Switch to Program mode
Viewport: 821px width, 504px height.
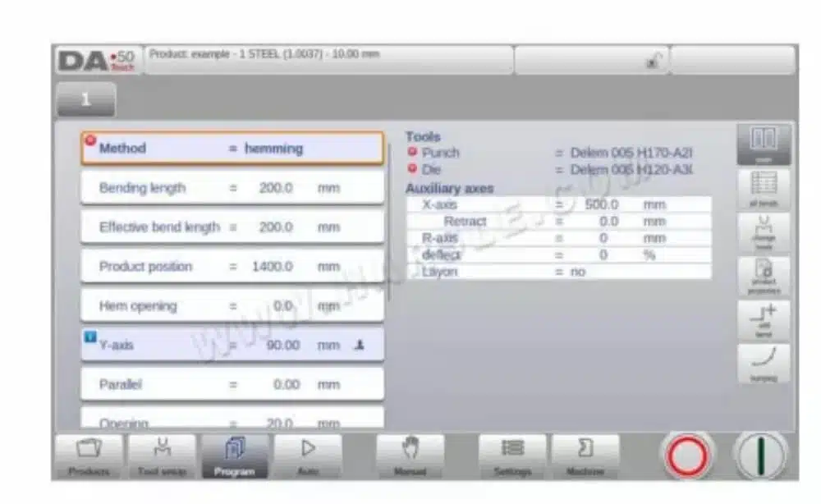click(x=235, y=456)
